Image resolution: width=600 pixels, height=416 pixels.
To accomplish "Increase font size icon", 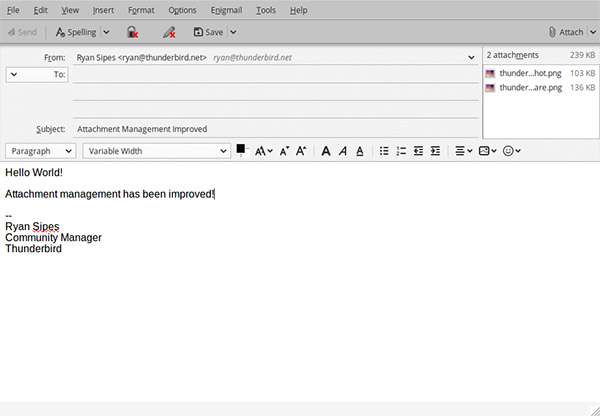I will click(301, 151).
